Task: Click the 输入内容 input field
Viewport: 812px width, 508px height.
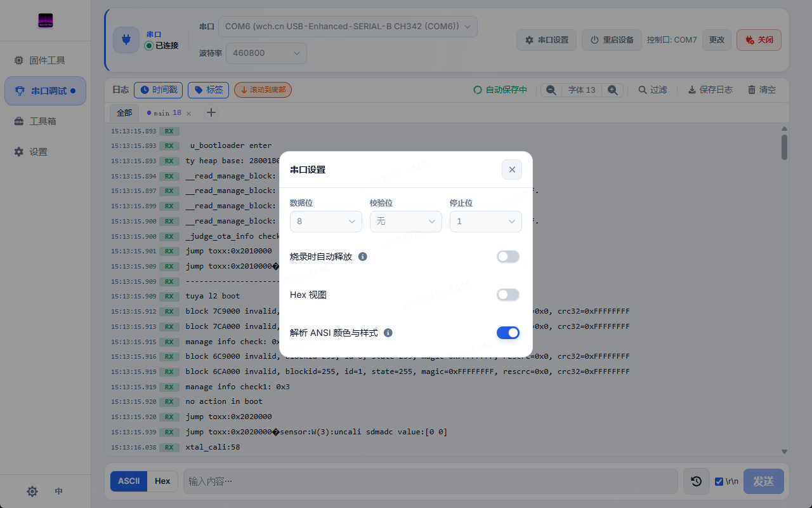Action: click(431, 481)
